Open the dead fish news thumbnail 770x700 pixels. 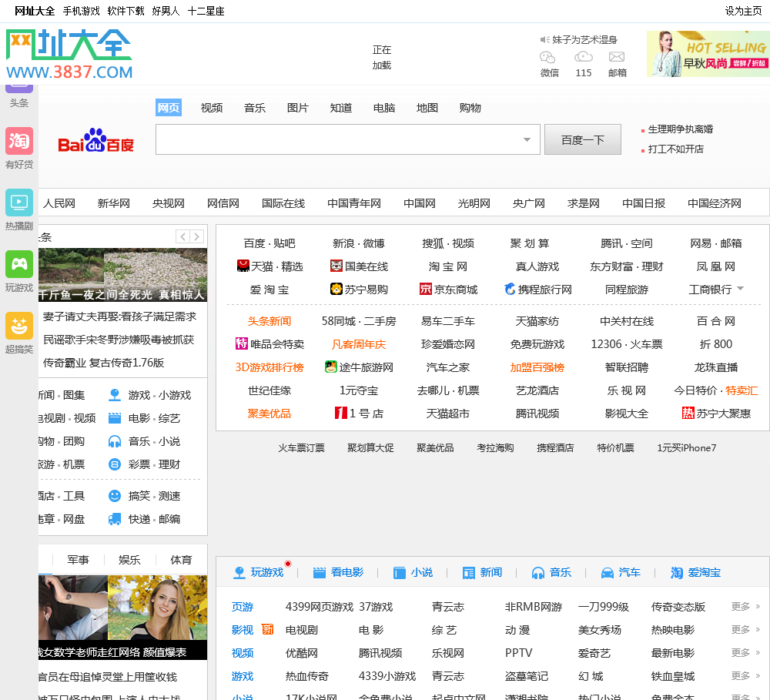point(122,275)
